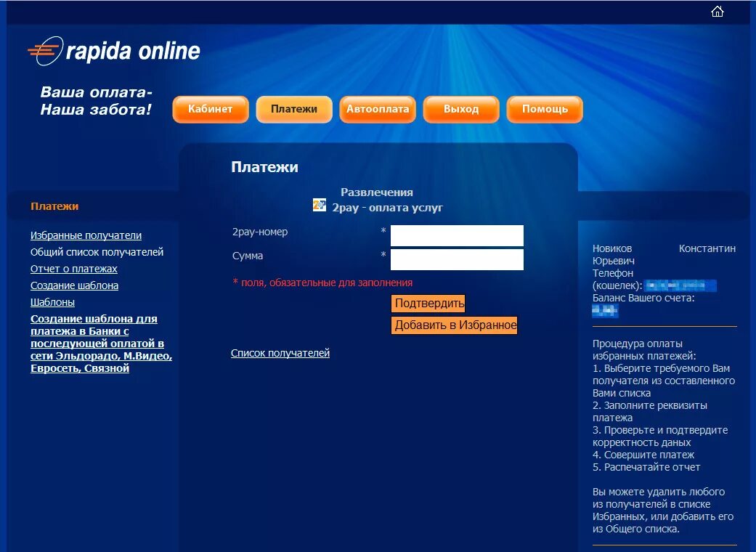Focus the Сумма input field

click(457, 259)
